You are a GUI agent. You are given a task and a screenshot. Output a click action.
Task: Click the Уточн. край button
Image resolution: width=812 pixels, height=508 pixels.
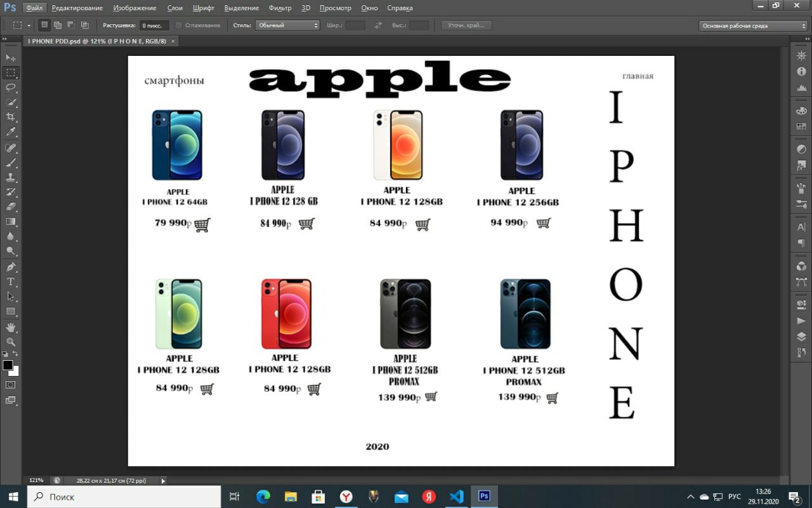tap(466, 25)
